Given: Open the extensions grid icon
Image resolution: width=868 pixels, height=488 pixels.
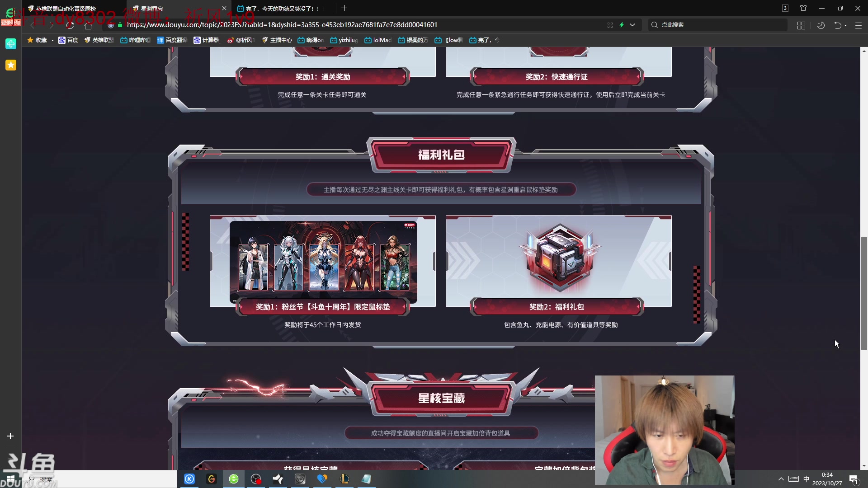Looking at the screenshot, I should click(x=801, y=25).
